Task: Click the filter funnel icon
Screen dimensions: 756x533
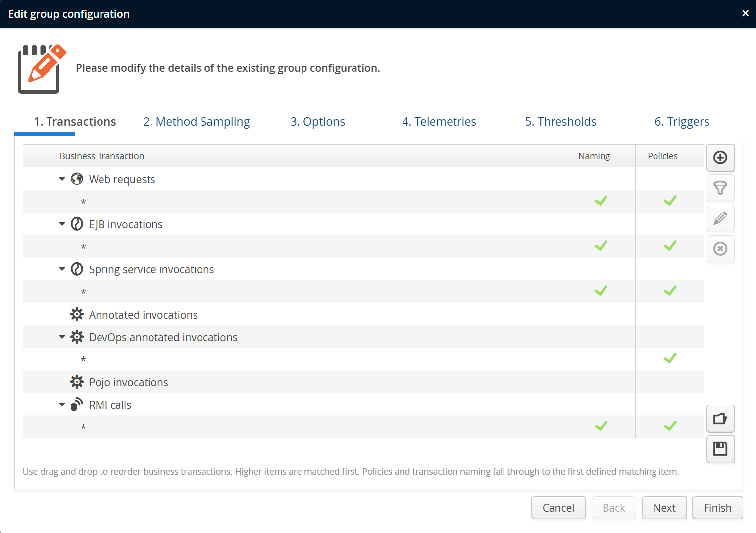Action: (720, 188)
